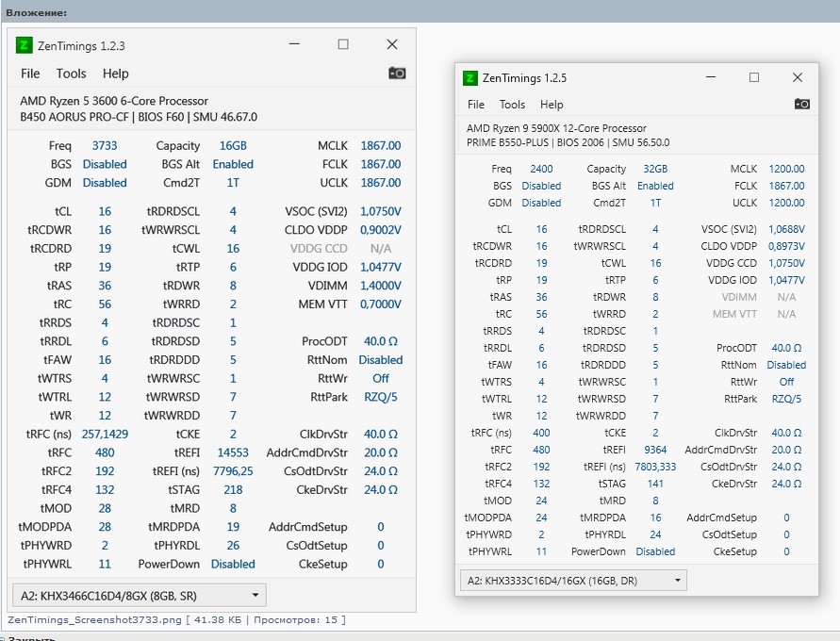Click the tREFI value 9364
Image resolution: width=840 pixels, height=641 pixels.
(x=655, y=450)
